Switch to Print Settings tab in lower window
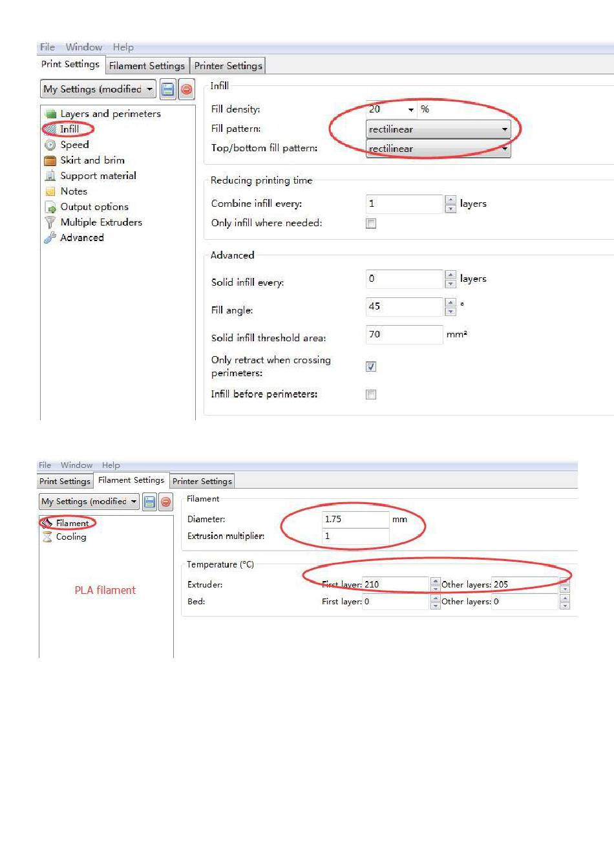The width and height of the screenshot is (614, 868). (65, 482)
